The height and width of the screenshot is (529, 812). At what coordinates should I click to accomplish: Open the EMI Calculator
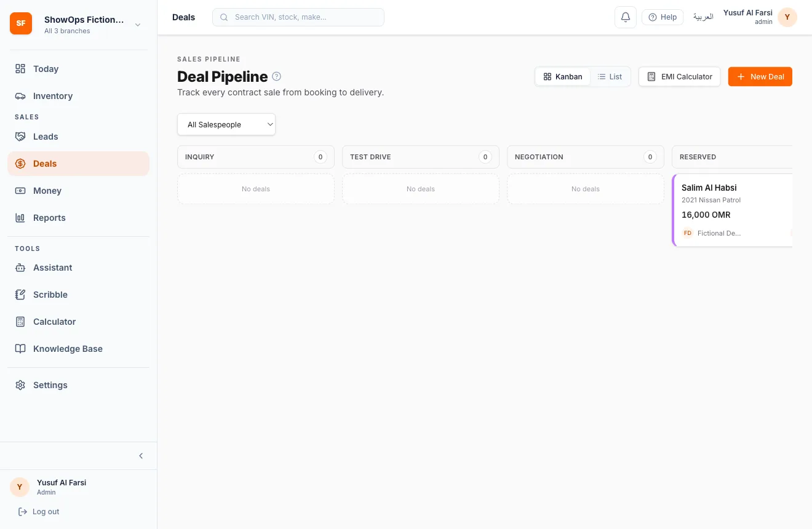[x=680, y=77]
